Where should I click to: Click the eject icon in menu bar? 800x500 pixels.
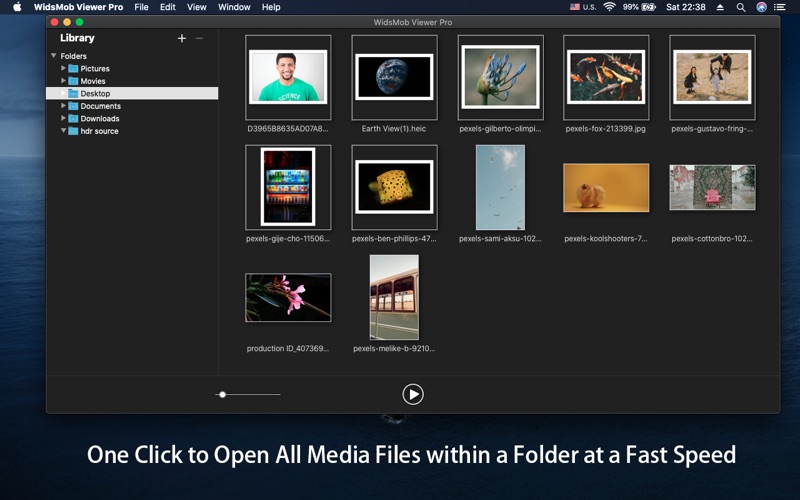pos(720,7)
